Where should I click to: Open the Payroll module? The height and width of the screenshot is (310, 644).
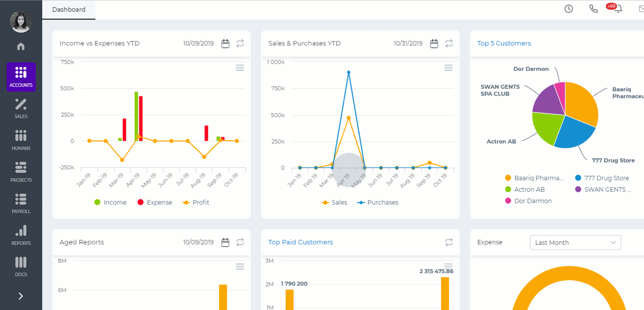(21, 204)
